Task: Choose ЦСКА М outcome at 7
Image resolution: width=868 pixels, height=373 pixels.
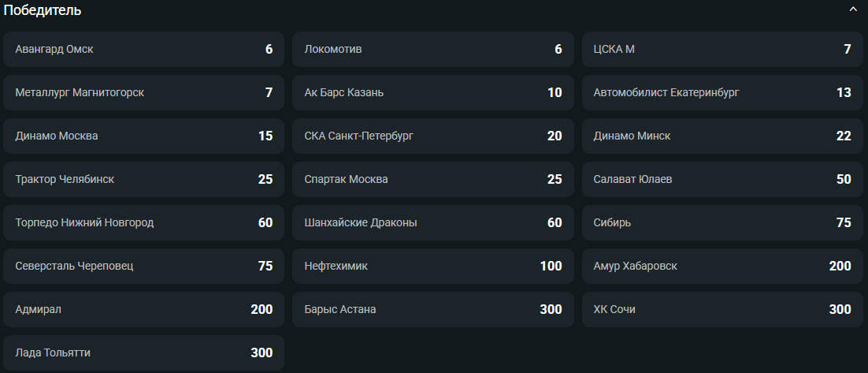Action: coord(722,50)
